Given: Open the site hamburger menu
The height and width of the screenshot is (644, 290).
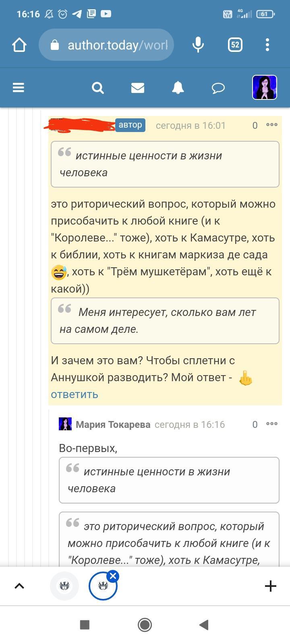Looking at the screenshot, I should pyautogui.click(x=19, y=87).
